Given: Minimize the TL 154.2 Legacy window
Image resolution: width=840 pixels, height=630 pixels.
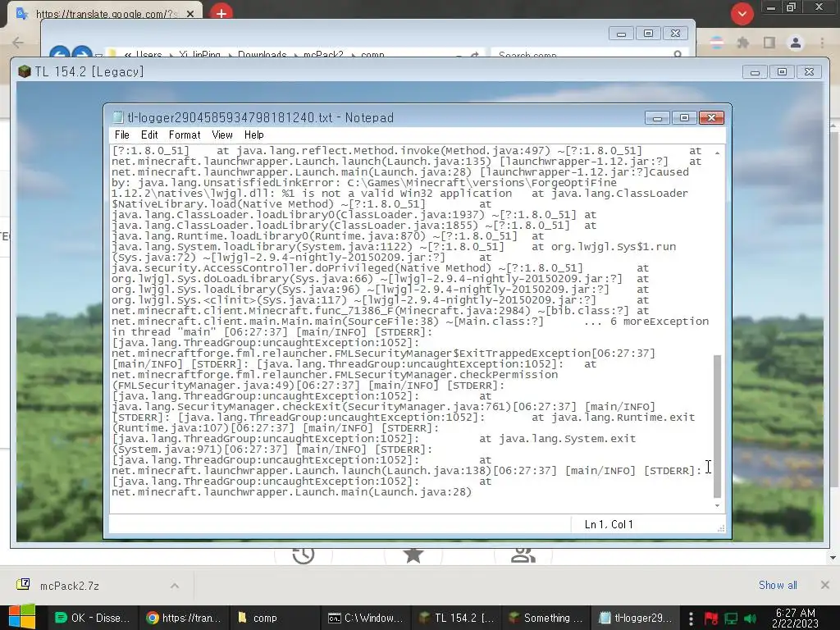Looking at the screenshot, I should pyautogui.click(x=755, y=72).
